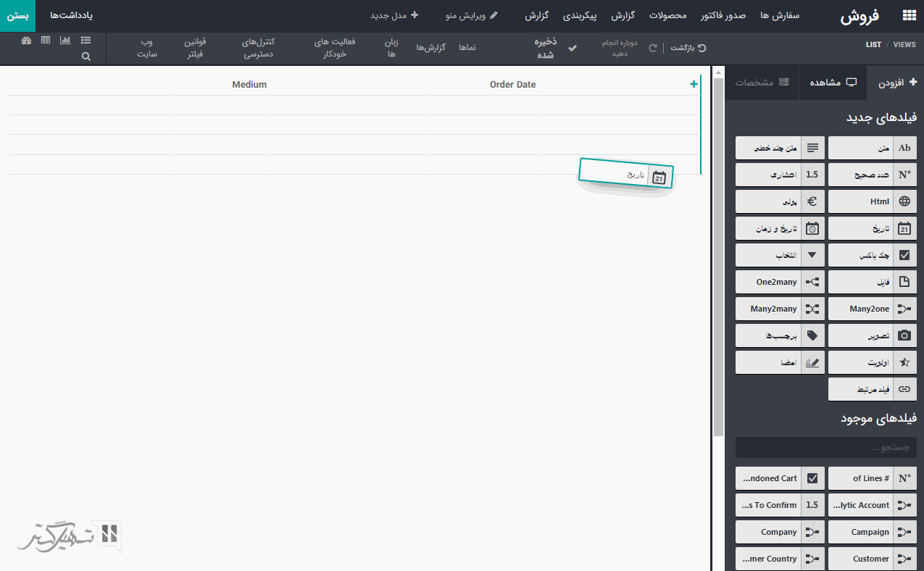Viewport: 924px width, 571px height.
Task: Add a File (فایل) field
Action: tap(873, 282)
